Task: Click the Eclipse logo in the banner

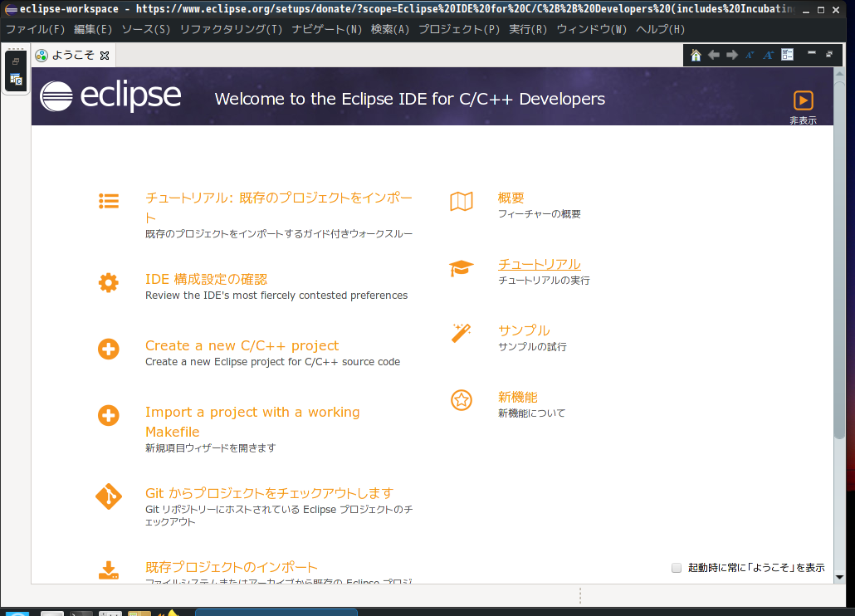Action: click(110, 96)
